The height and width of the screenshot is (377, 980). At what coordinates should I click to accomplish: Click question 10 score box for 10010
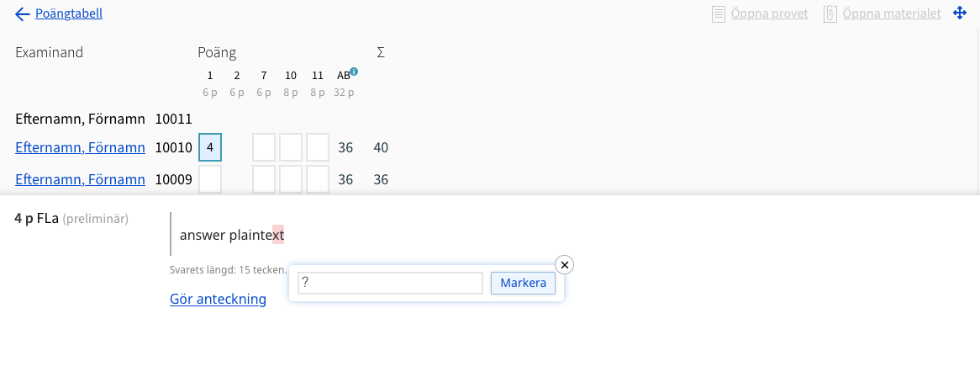click(291, 148)
